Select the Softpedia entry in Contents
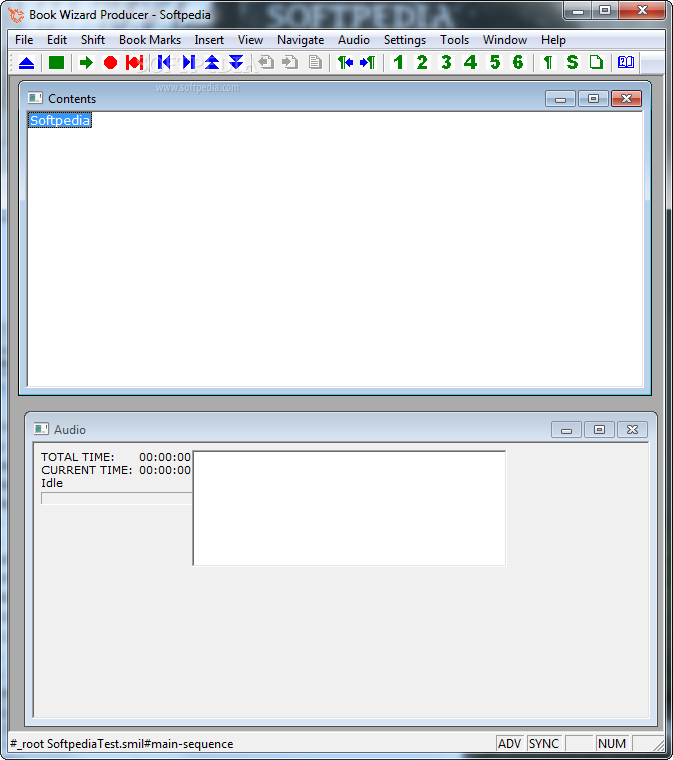This screenshot has height=760, width=673. (60, 120)
